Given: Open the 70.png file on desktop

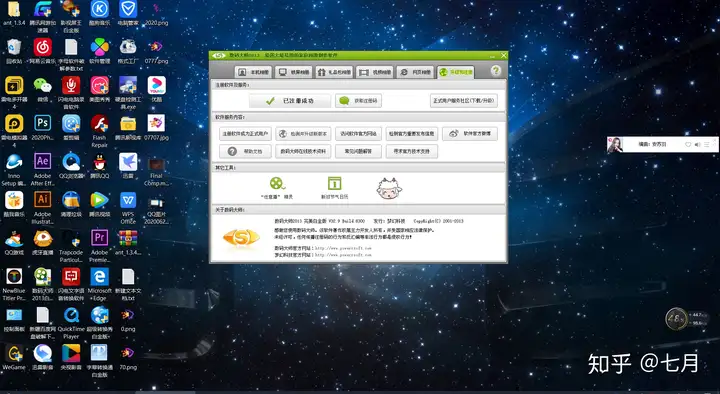Looking at the screenshot, I should coord(128,353).
